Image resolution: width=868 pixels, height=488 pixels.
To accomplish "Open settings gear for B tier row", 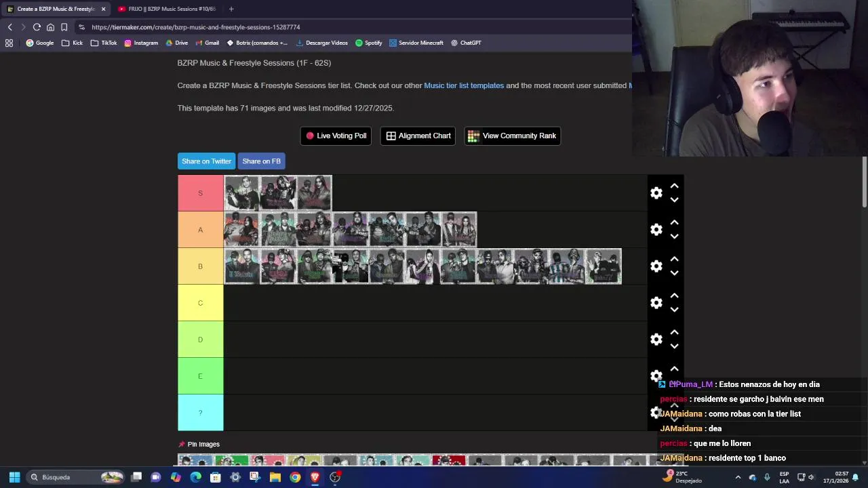I will tap(656, 266).
